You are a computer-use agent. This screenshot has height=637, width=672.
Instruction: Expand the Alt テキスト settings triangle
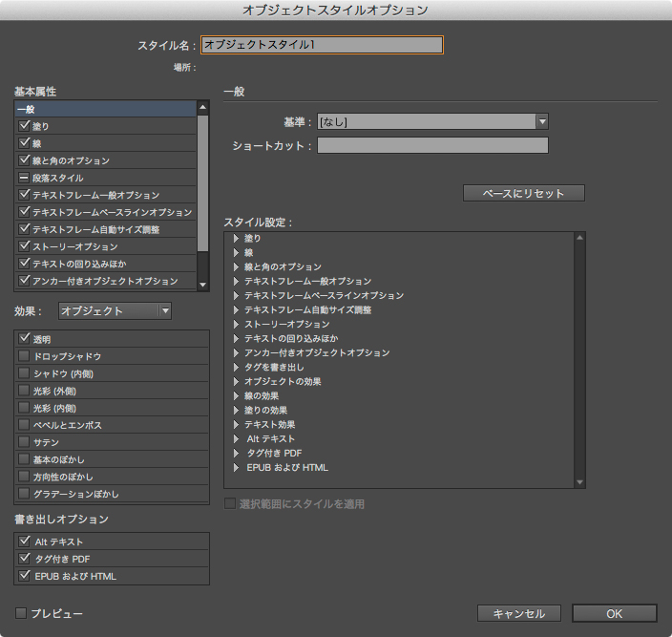[236, 438]
